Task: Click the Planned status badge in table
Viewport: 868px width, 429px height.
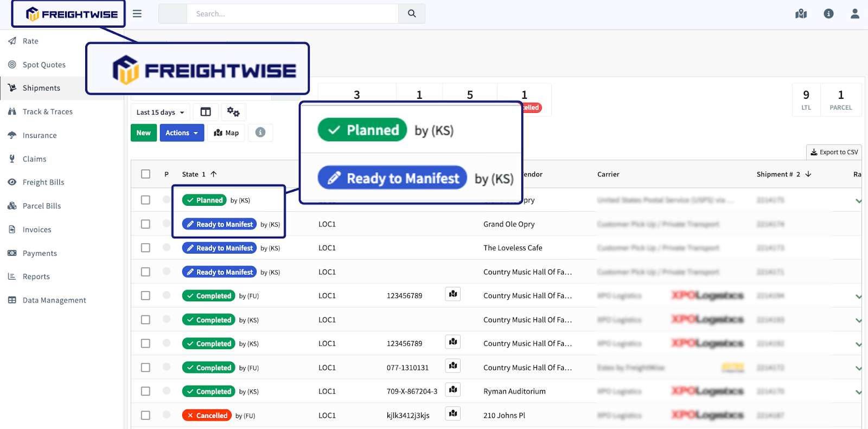Action: click(x=205, y=200)
